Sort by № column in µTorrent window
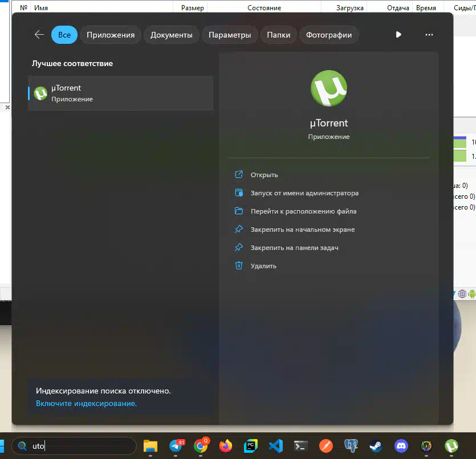Screen dimensions: 476x459 [x=24, y=7]
